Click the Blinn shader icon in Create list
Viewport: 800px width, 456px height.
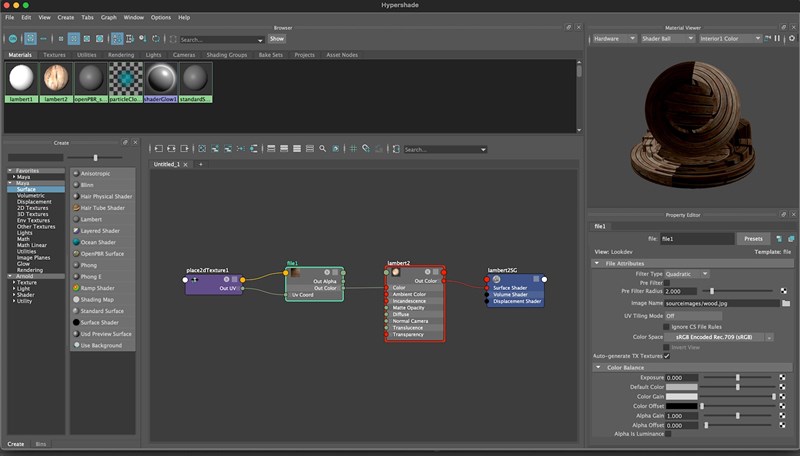click(x=76, y=185)
